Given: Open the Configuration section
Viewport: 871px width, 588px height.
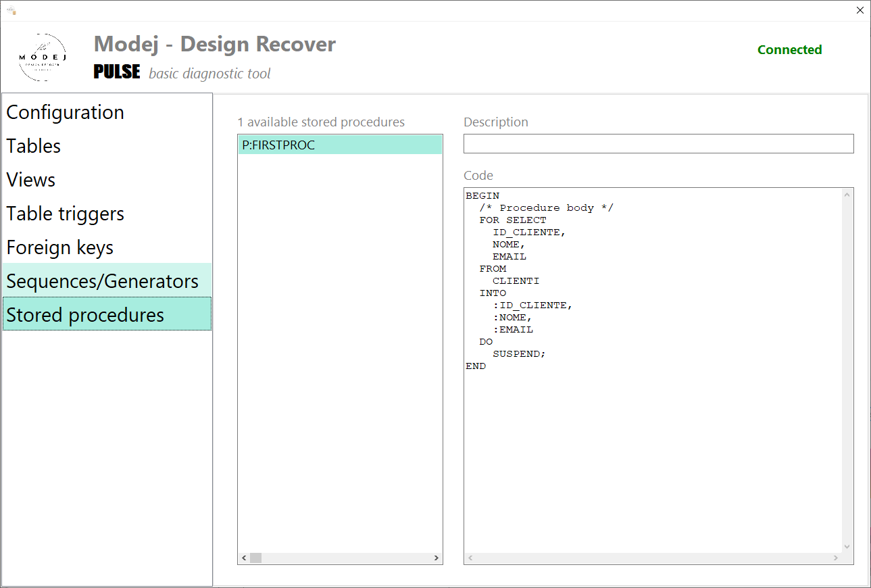Looking at the screenshot, I should pyautogui.click(x=107, y=112).
